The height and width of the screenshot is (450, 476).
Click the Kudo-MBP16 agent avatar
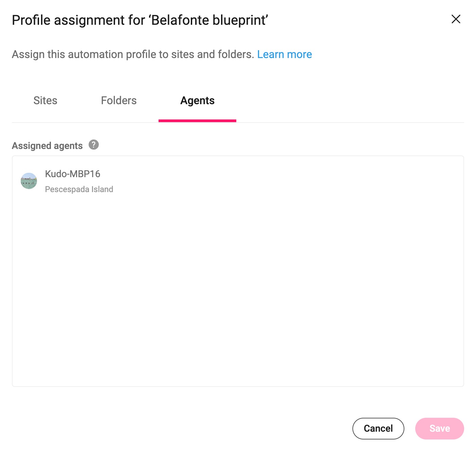point(29,181)
